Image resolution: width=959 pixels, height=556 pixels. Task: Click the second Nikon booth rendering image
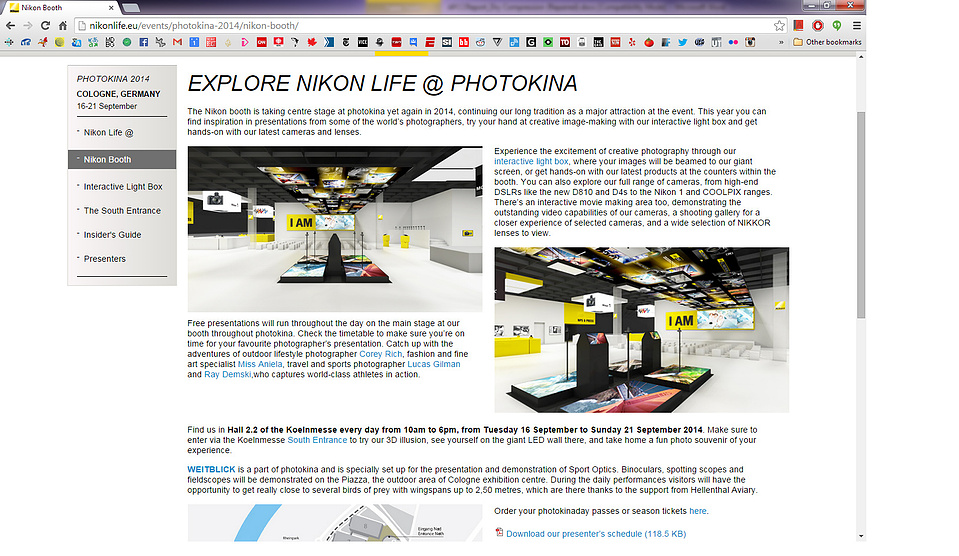point(642,330)
